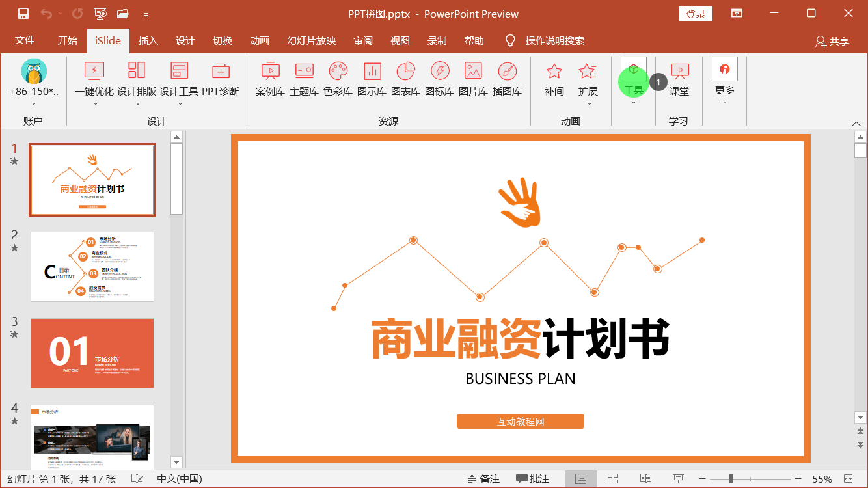Click the Open folder icon
The height and width of the screenshot is (488, 868).
point(122,14)
